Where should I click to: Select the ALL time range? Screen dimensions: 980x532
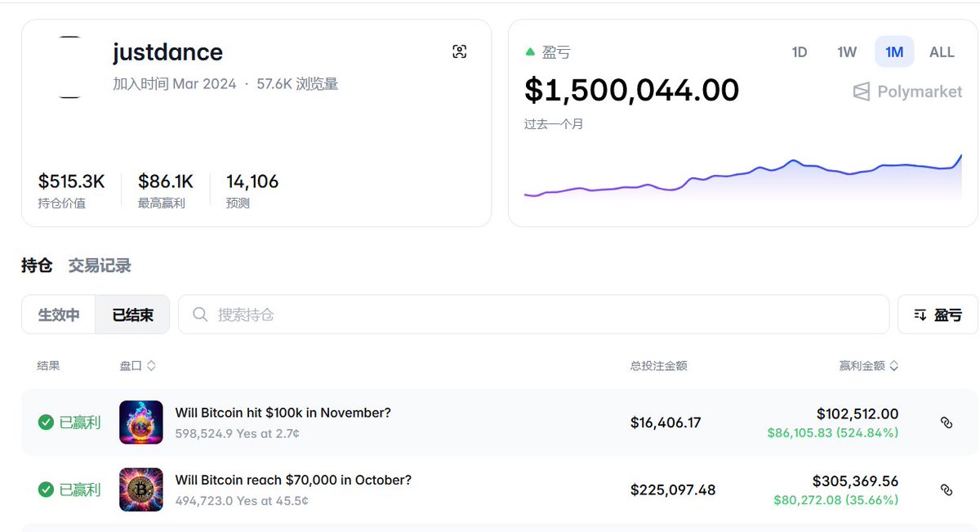point(942,52)
